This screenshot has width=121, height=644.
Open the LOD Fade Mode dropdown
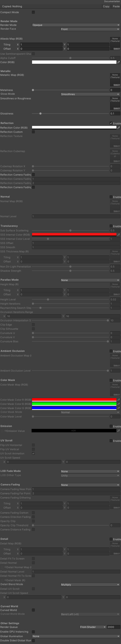[90, 471]
